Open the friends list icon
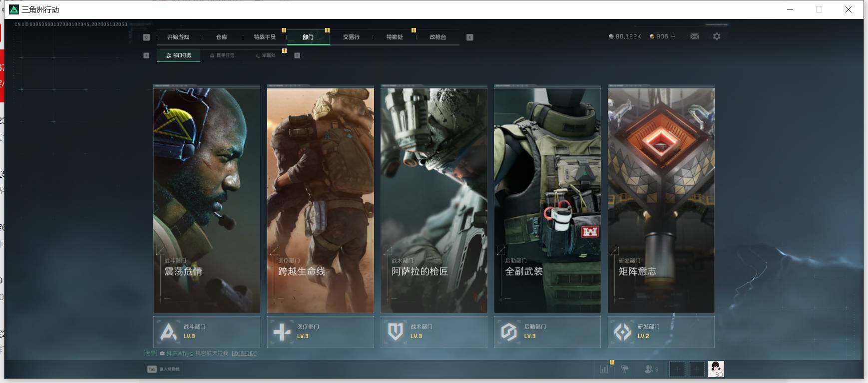The image size is (868, 383). click(x=651, y=370)
